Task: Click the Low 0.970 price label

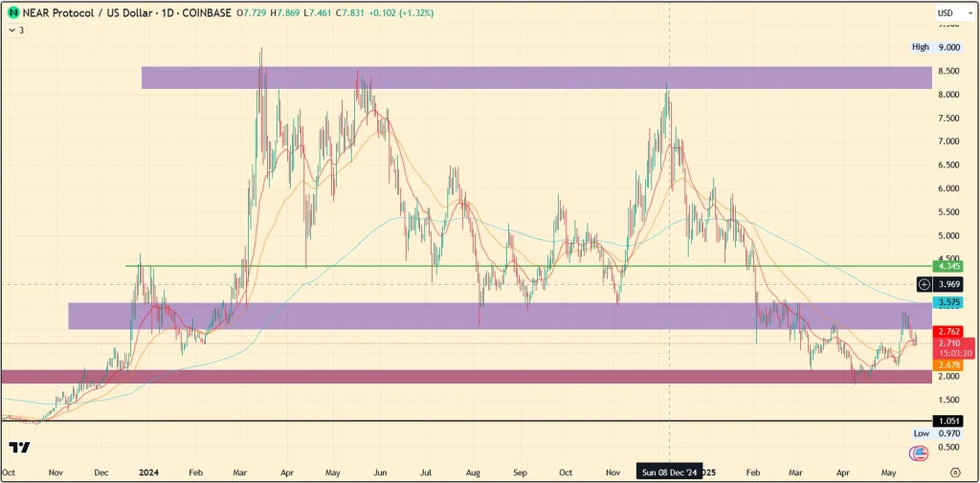Action: click(x=937, y=433)
